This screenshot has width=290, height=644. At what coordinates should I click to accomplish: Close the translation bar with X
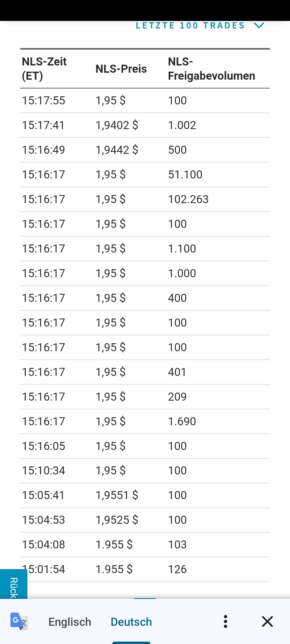point(267,621)
